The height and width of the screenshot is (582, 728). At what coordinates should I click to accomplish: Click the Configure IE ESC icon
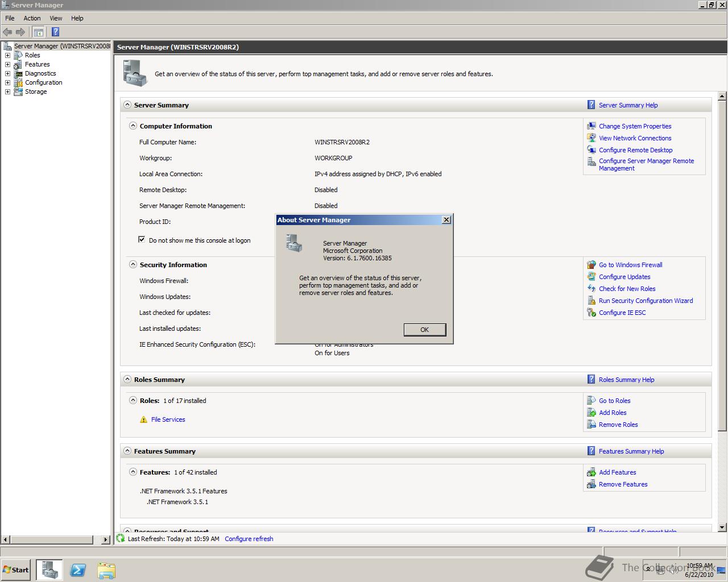[591, 313]
